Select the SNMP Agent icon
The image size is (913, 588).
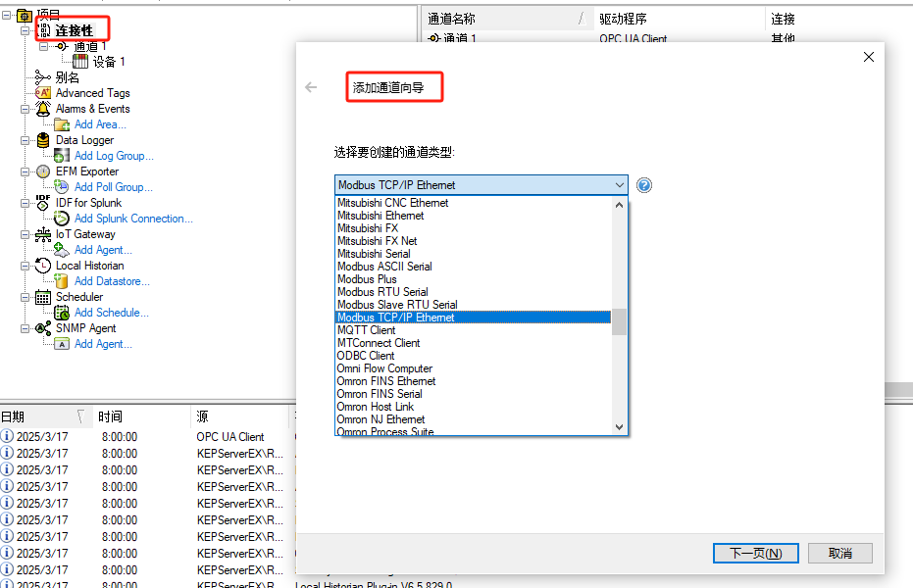point(42,328)
